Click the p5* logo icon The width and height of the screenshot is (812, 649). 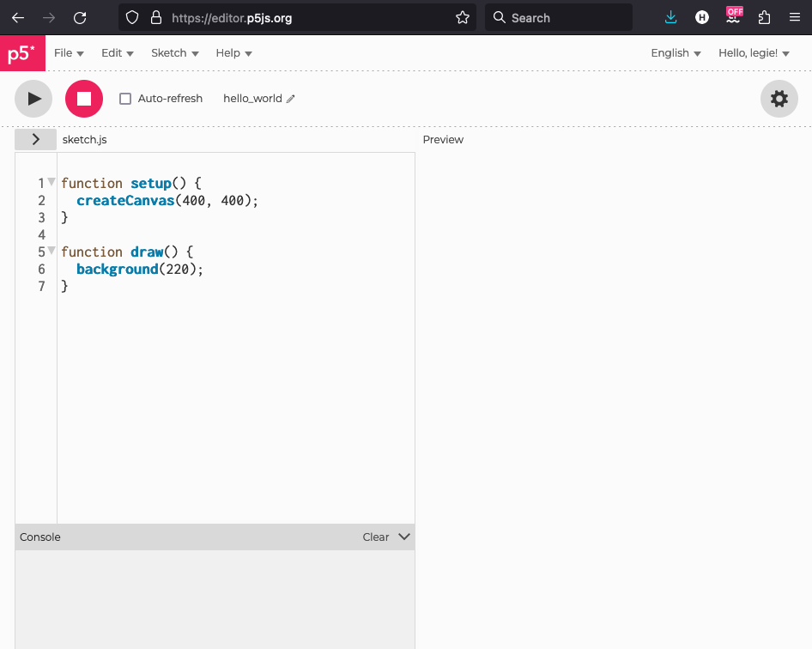point(22,54)
